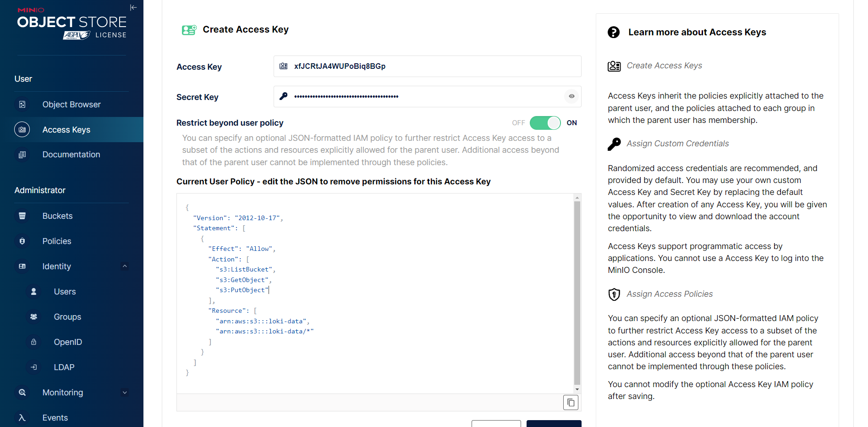Screen dimensions: 868x427
Task: Focus the Secret Key input field
Action: (x=427, y=97)
